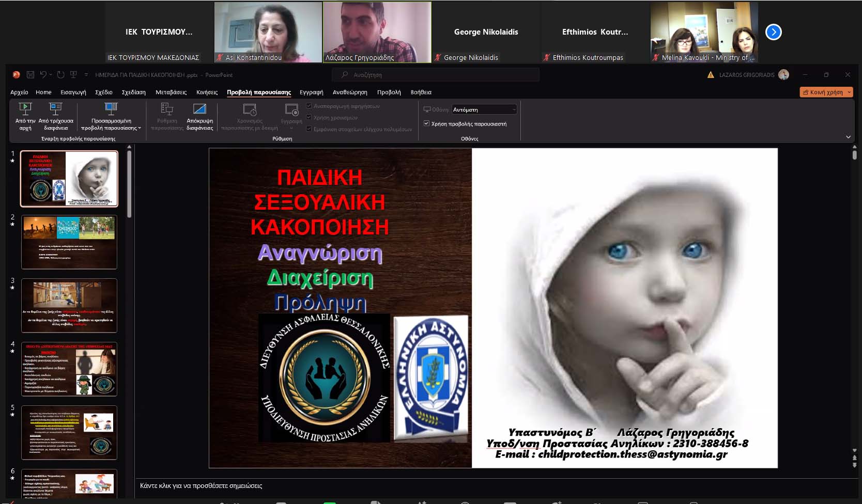Select slide 6 thumbnail

tap(69, 484)
